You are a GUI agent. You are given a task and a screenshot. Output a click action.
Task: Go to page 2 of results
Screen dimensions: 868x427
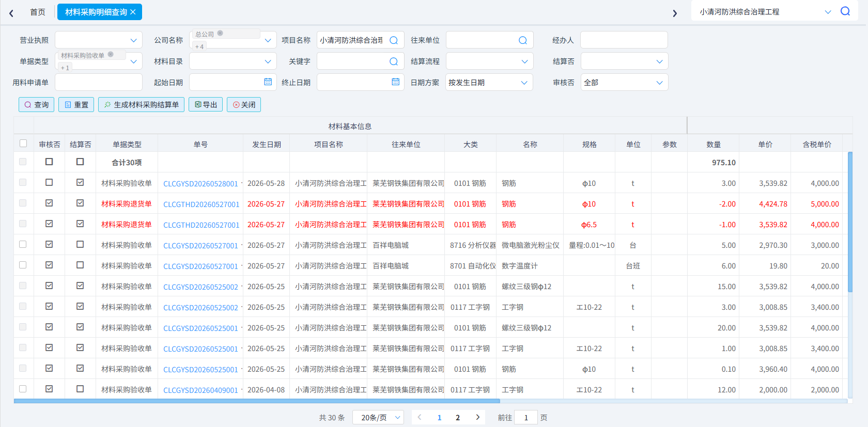[x=458, y=417]
